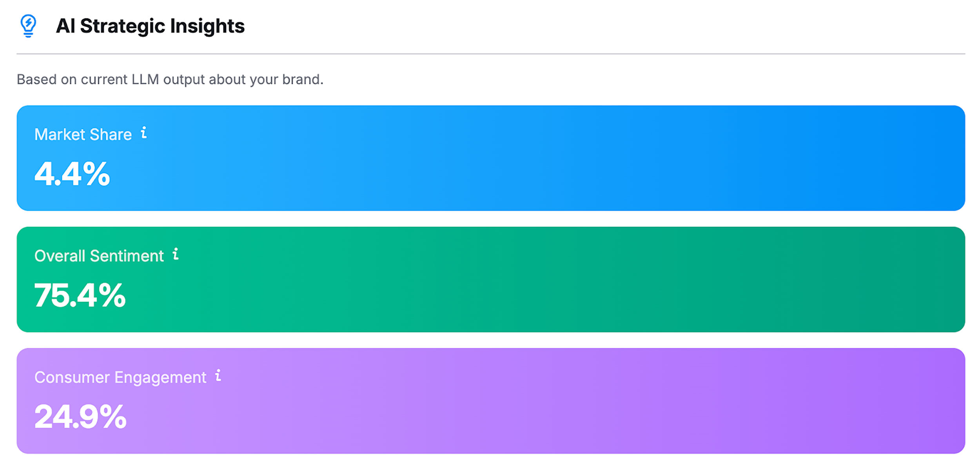The width and height of the screenshot is (980, 470).
Task: Click the 24.9% engagement value
Action: point(80,417)
